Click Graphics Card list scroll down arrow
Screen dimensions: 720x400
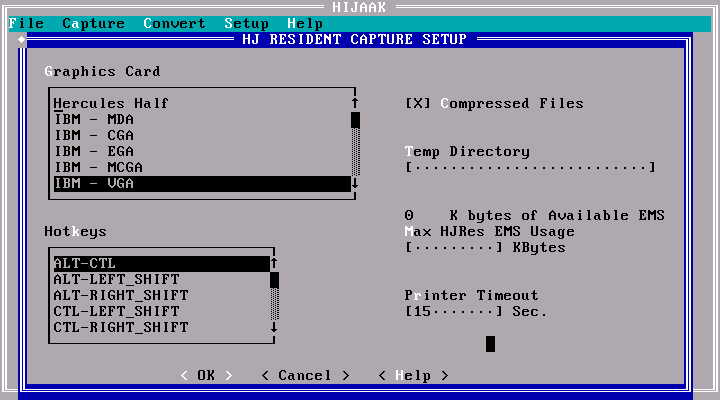pos(355,183)
